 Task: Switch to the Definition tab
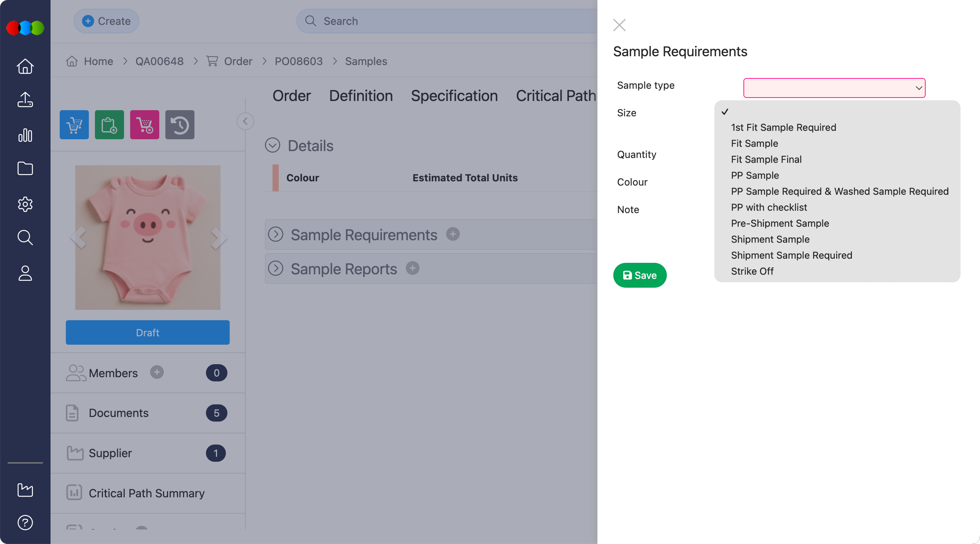coord(361,96)
